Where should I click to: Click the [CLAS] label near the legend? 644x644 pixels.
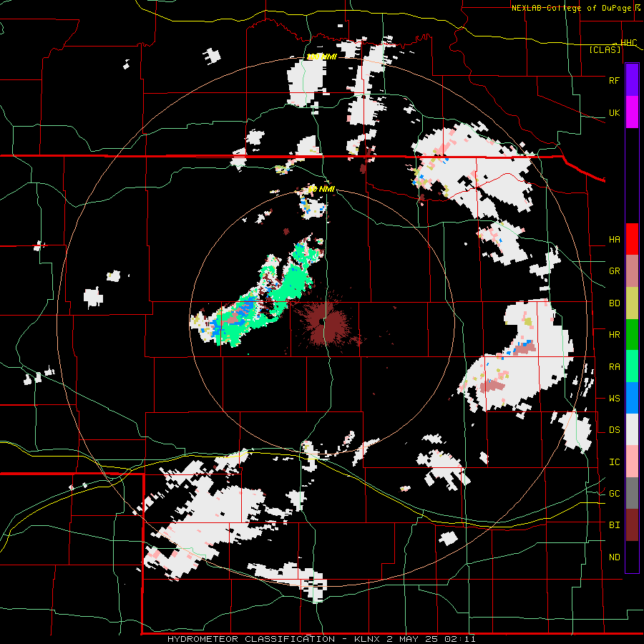(605, 49)
